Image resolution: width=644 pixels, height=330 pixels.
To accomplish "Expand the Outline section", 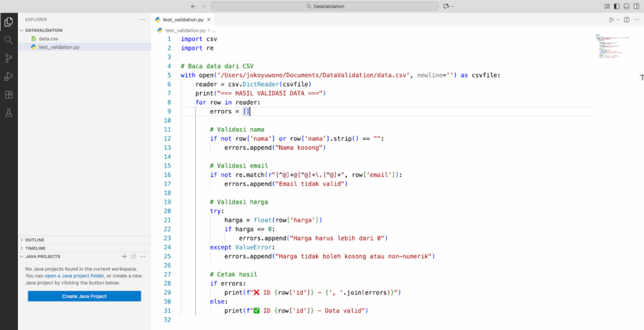I will pos(35,239).
